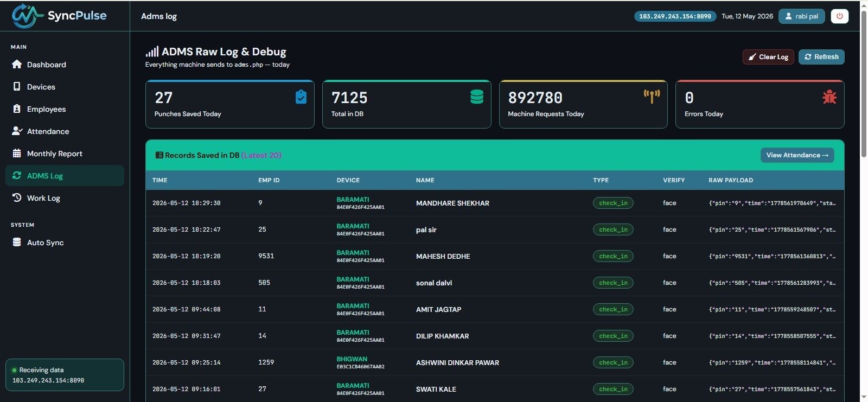The height and width of the screenshot is (402, 868).
Task: Click the Employees badge icon
Action: [17, 109]
